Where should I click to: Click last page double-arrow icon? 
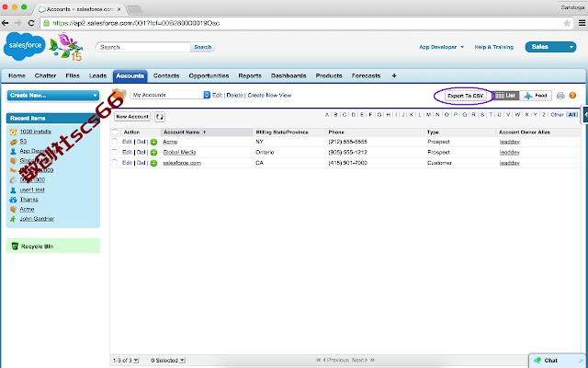coord(372,360)
